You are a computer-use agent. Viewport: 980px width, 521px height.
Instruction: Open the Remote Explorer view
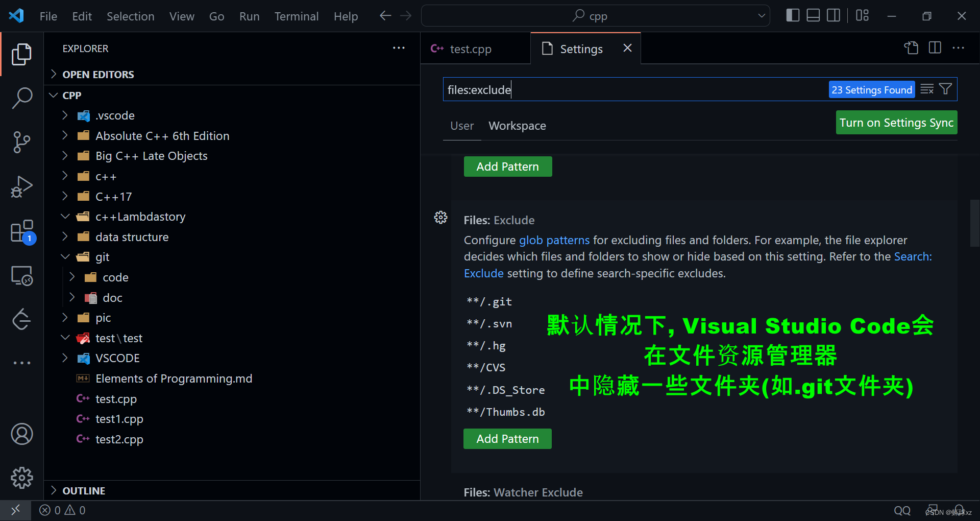coord(21,276)
